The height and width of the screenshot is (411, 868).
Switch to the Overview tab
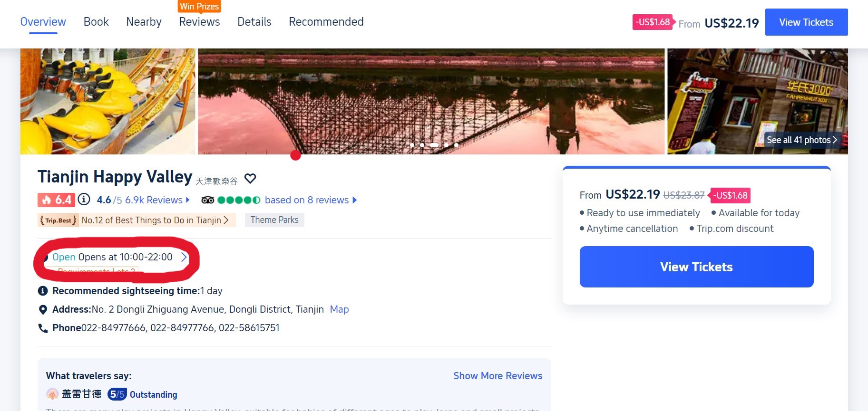[43, 22]
